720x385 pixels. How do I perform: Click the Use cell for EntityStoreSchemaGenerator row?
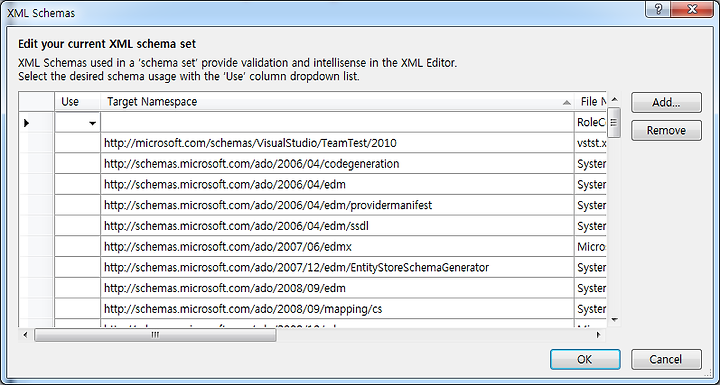(78, 267)
